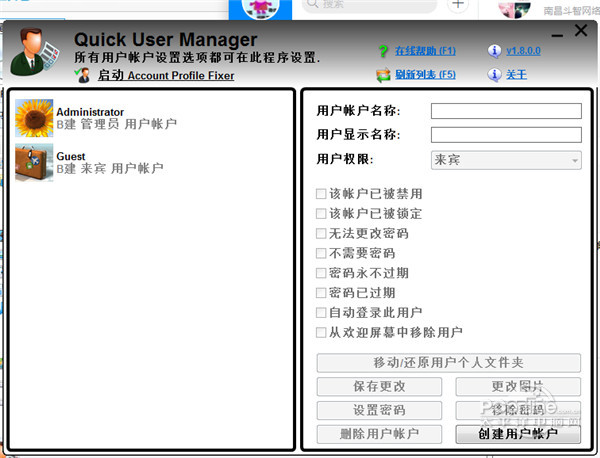Click the Account Profile Fixer user icon
600x458 pixels.
82,75
